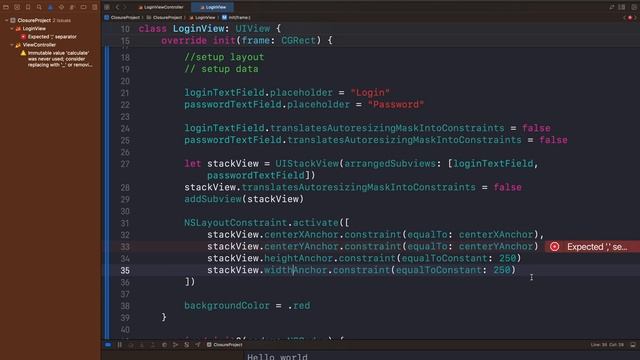The width and height of the screenshot is (640, 360).
Task: Pause program execution in debug bar
Action: tap(120, 345)
